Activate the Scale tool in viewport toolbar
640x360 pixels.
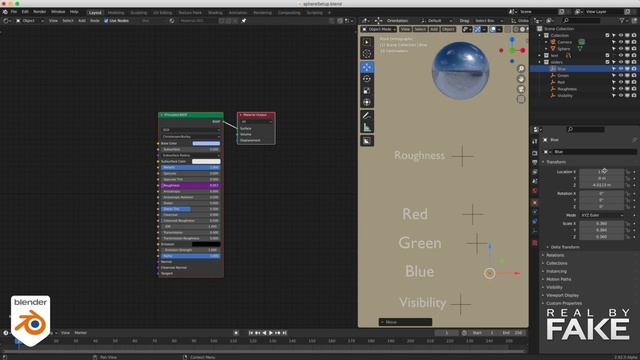(367, 91)
